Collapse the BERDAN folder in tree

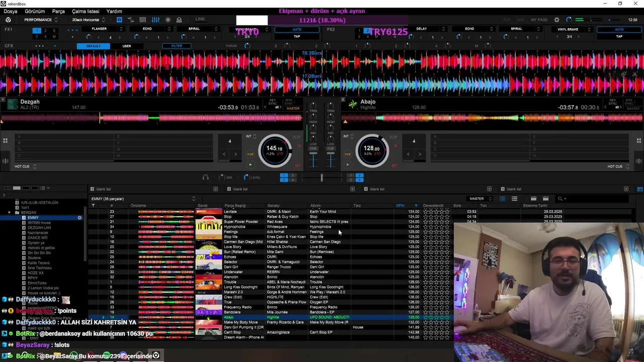click(x=10, y=212)
